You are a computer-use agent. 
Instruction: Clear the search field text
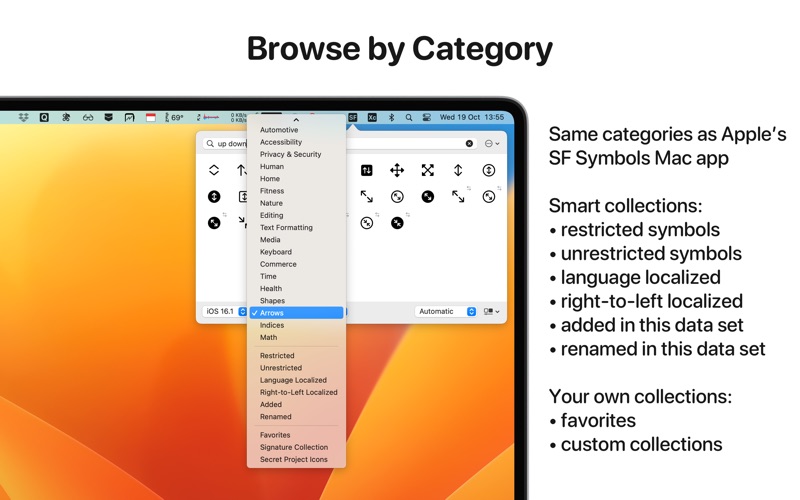tap(469, 143)
